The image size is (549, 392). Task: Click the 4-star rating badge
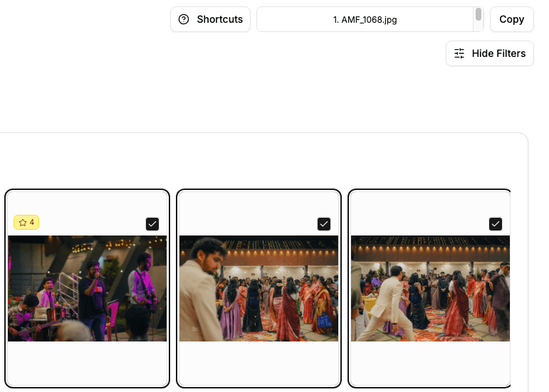[x=26, y=223]
